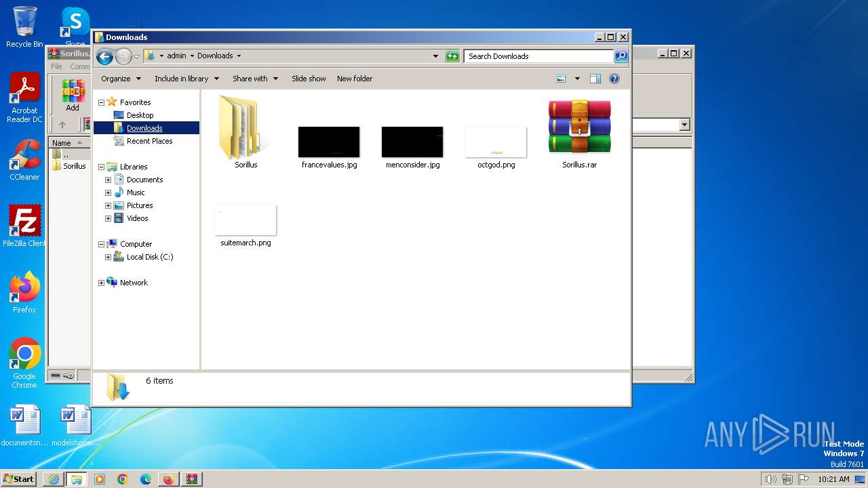This screenshot has width=868, height=488.
Task: Open the WinRAR path dropdown arrow
Action: pos(684,125)
